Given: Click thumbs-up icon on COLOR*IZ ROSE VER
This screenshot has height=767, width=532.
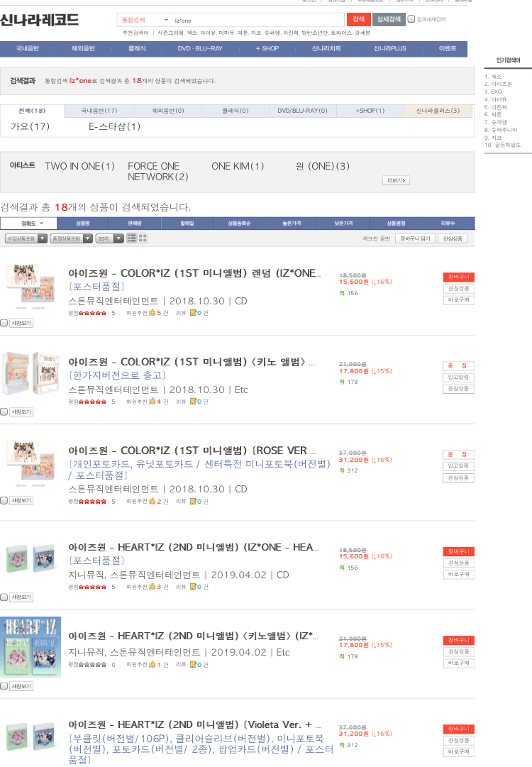Looking at the screenshot, I should 152,502.
